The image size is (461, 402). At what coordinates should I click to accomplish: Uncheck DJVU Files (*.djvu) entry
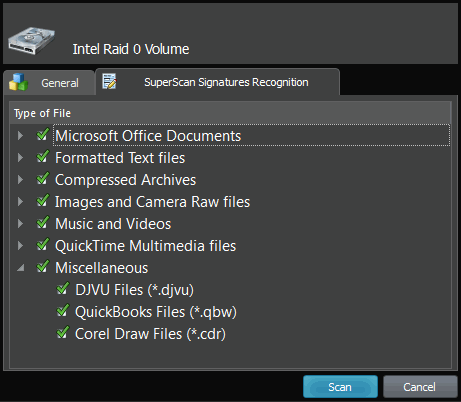point(63,289)
